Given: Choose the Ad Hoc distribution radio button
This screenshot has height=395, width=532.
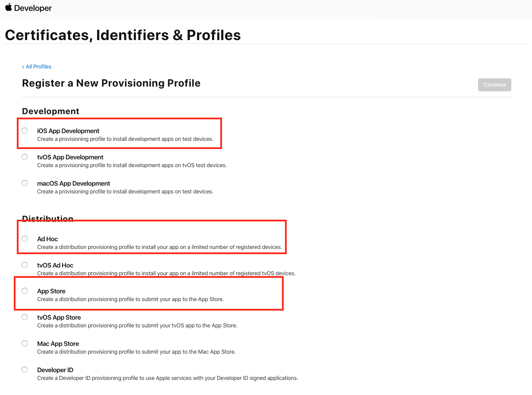Looking at the screenshot, I should click(25, 239).
